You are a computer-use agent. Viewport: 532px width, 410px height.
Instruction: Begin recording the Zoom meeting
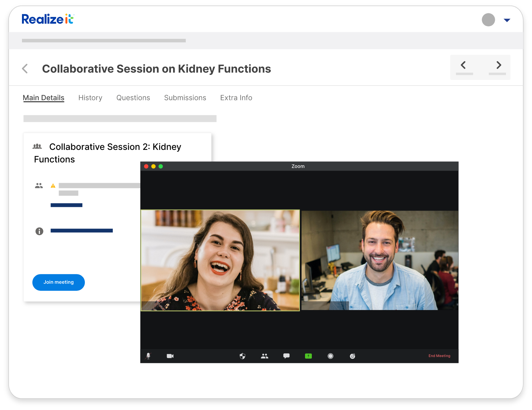[330, 356]
